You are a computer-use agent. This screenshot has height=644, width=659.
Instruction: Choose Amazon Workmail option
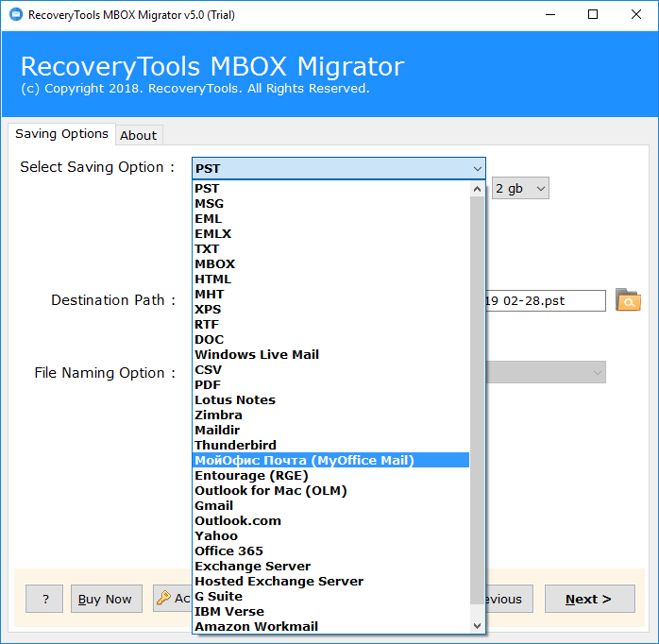(331, 627)
